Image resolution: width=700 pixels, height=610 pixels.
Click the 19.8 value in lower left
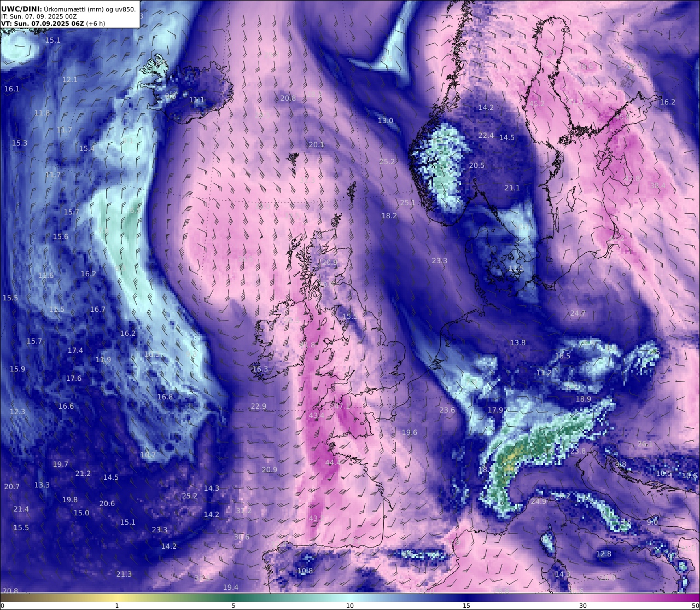click(x=70, y=499)
